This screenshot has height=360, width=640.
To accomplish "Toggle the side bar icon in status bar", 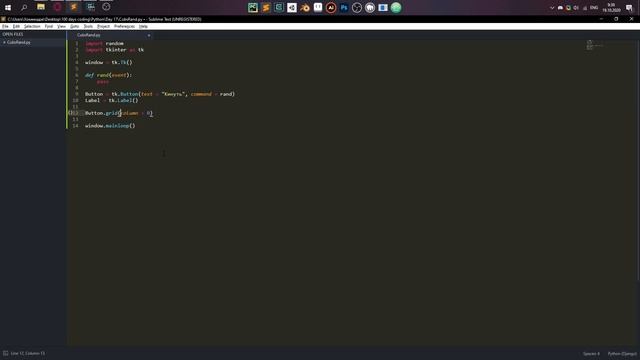I will click(x=5, y=353).
